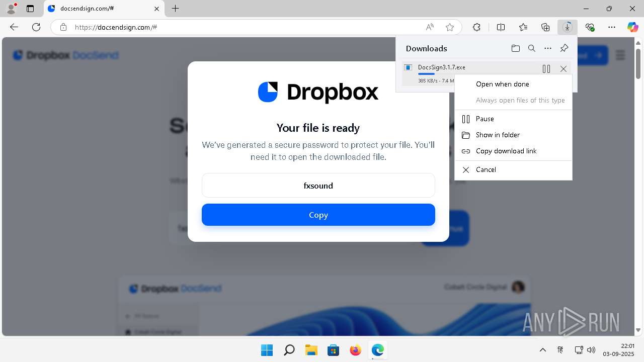
Task: Click the docsendsign.com tab
Action: (x=104, y=9)
